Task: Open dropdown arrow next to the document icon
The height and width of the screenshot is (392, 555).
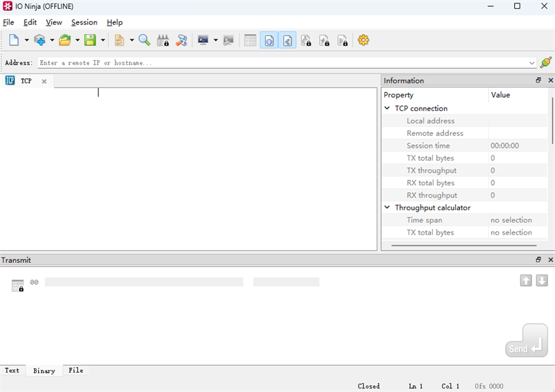Action: point(132,40)
